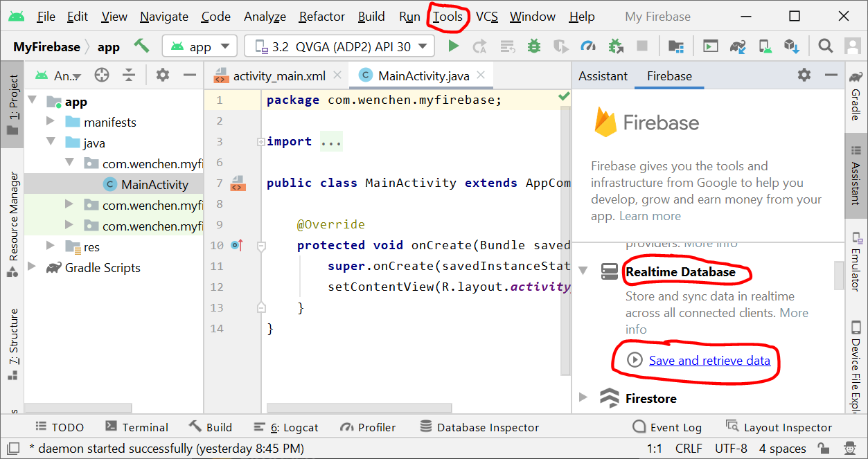Click Select Opened File target icon

pos(102,75)
